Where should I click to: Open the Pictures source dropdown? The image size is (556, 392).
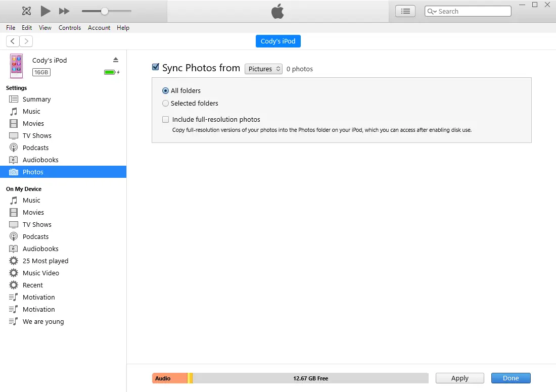pos(263,69)
